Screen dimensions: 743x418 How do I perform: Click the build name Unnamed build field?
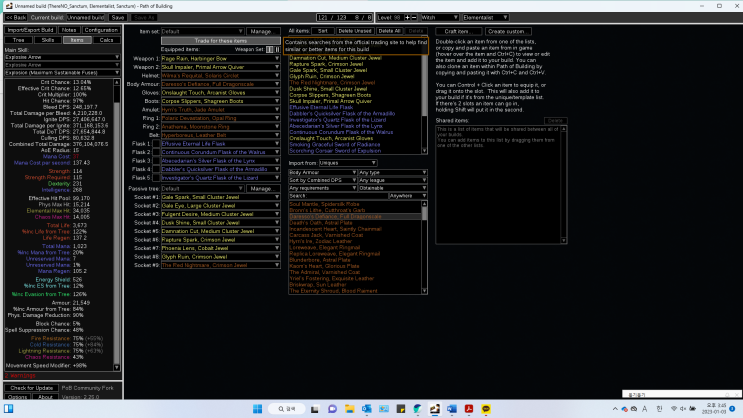coord(85,18)
